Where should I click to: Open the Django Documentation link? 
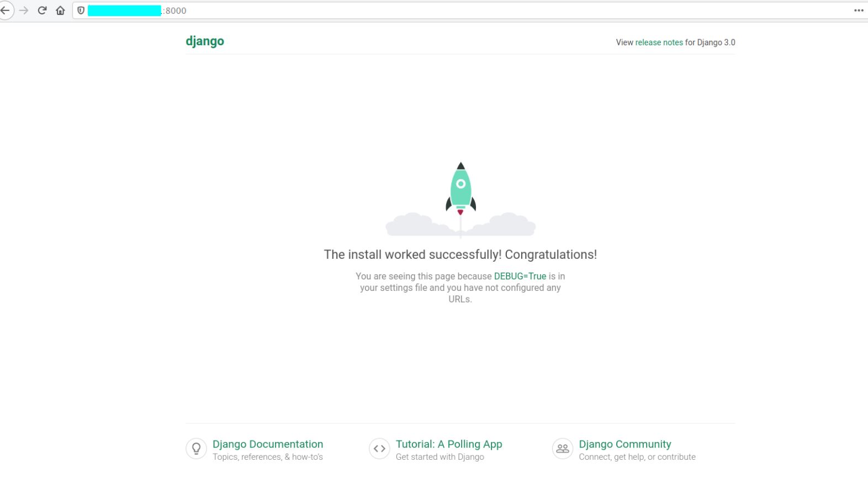tap(268, 444)
